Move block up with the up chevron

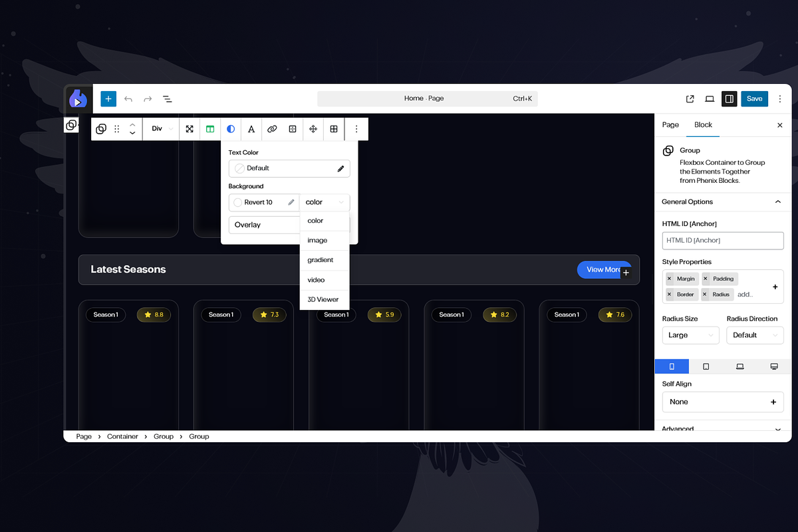[x=132, y=124]
